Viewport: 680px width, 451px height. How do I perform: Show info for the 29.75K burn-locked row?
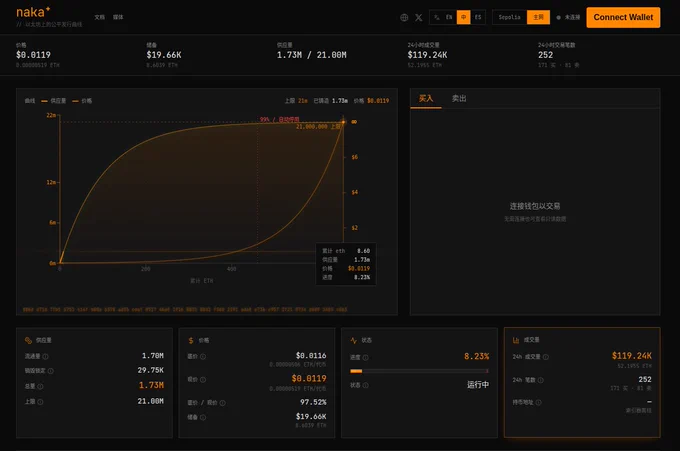click(51, 371)
